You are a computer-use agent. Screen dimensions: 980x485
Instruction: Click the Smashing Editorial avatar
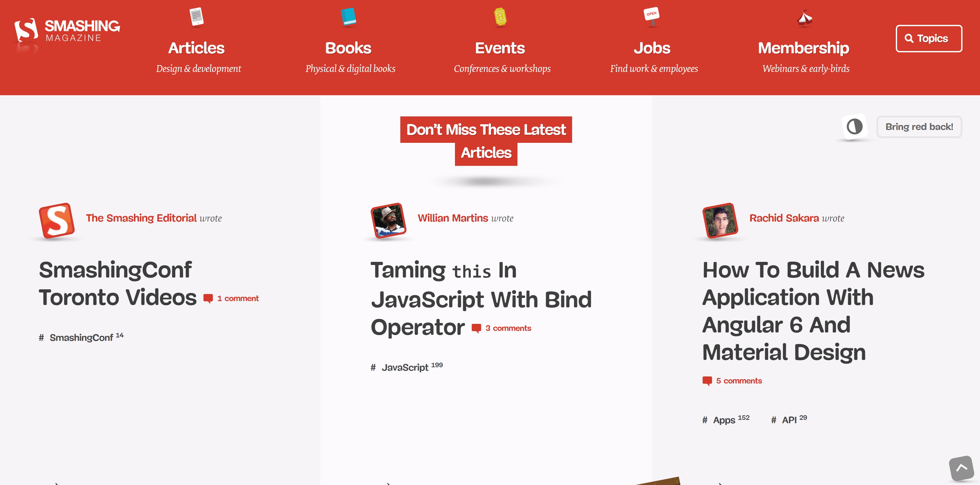[57, 221]
